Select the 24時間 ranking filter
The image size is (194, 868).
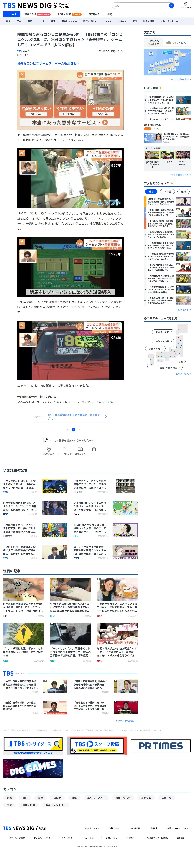click(167, 191)
